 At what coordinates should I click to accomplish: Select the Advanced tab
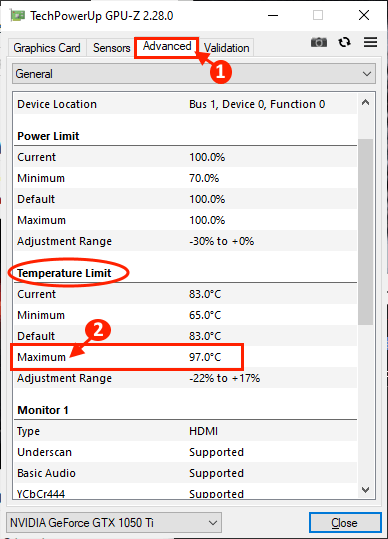pyautogui.click(x=167, y=46)
